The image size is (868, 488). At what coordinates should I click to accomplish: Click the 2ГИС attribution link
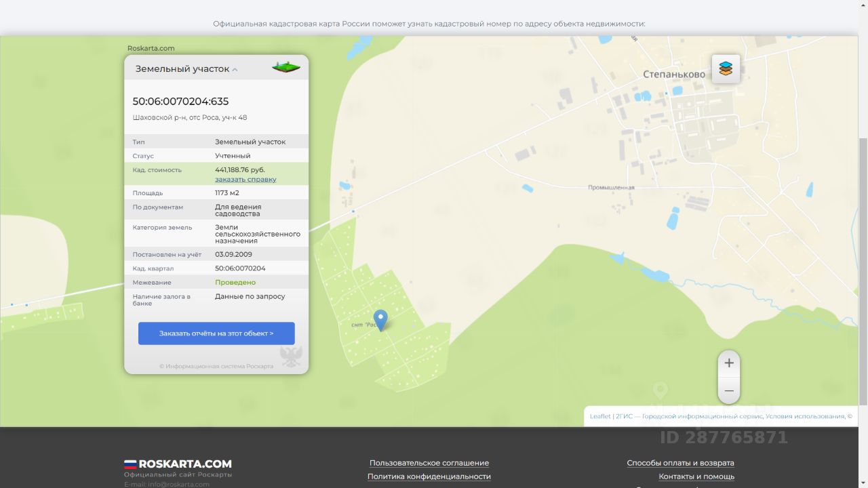pos(623,416)
